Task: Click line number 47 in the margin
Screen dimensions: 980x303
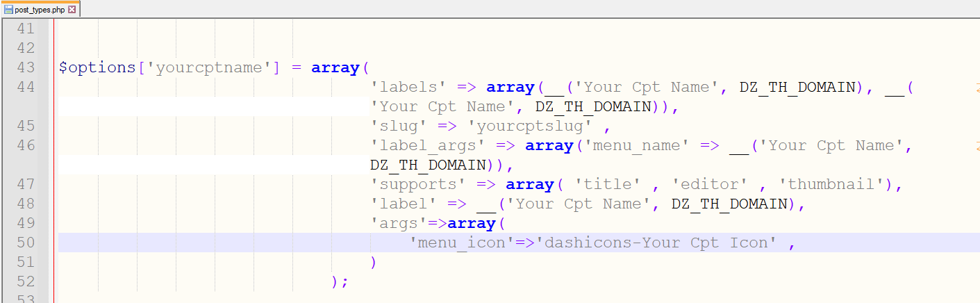Action: [25, 185]
